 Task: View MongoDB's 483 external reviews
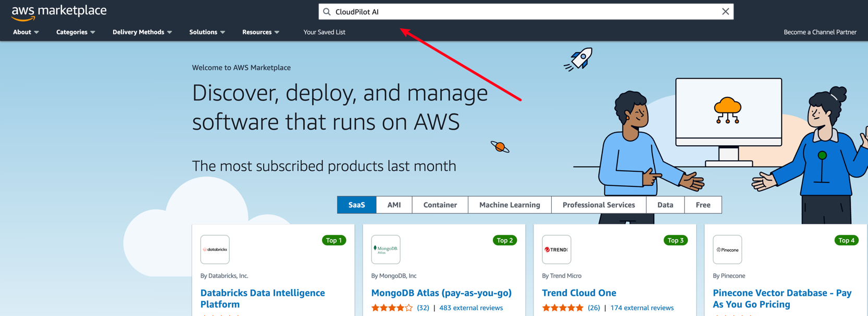(471, 308)
